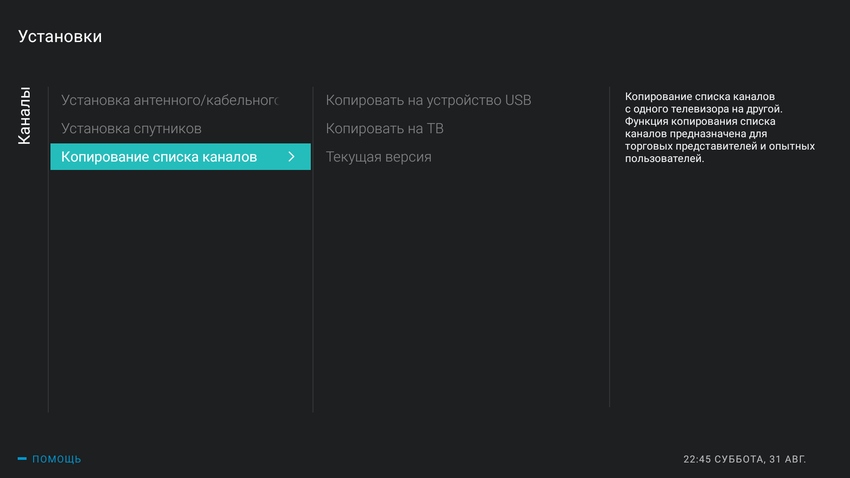The height and width of the screenshot is (478, 850).
Task: Open Установка спутников menu entry
Action: pos(131,129)
